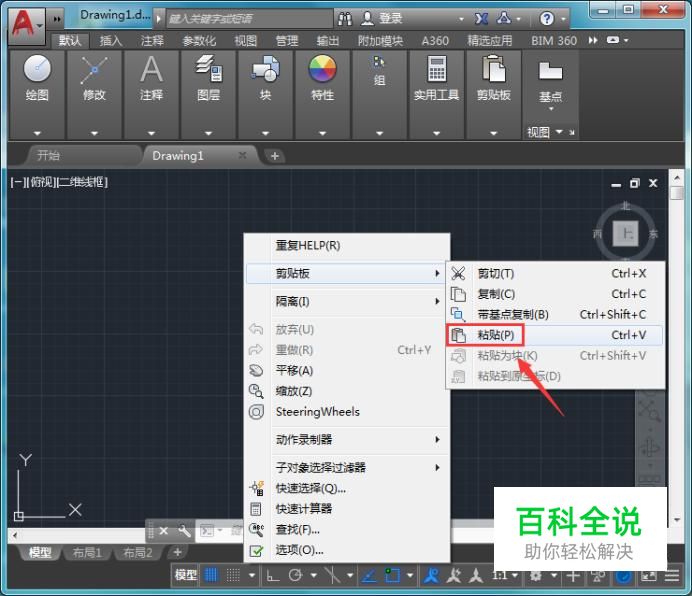Screen dimensions: 692x596
Task: Switch to the 插入 ribbon tab
Action: [x=111, y=41]
